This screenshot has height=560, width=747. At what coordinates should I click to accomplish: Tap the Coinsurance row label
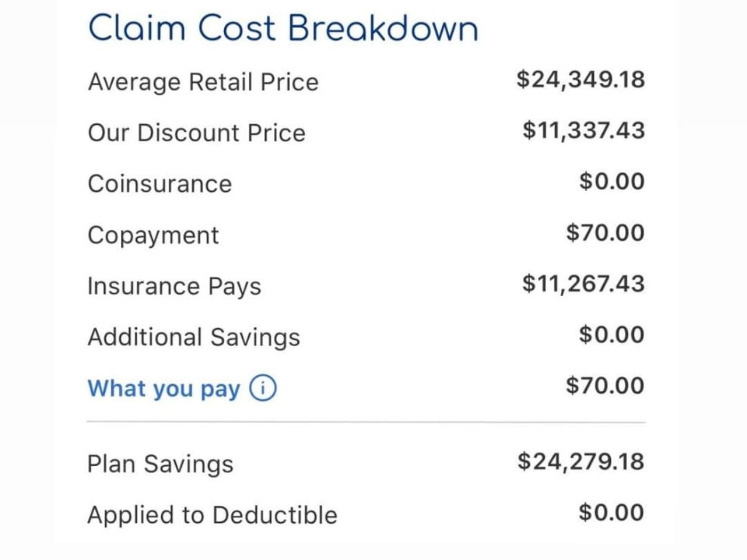[159, 184]
